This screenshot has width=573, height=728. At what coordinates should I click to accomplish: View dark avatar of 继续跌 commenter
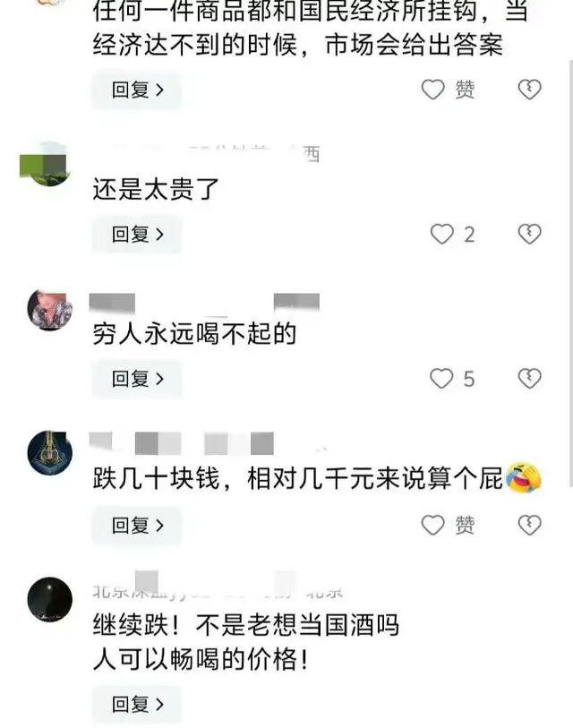[x=49, y=599]
